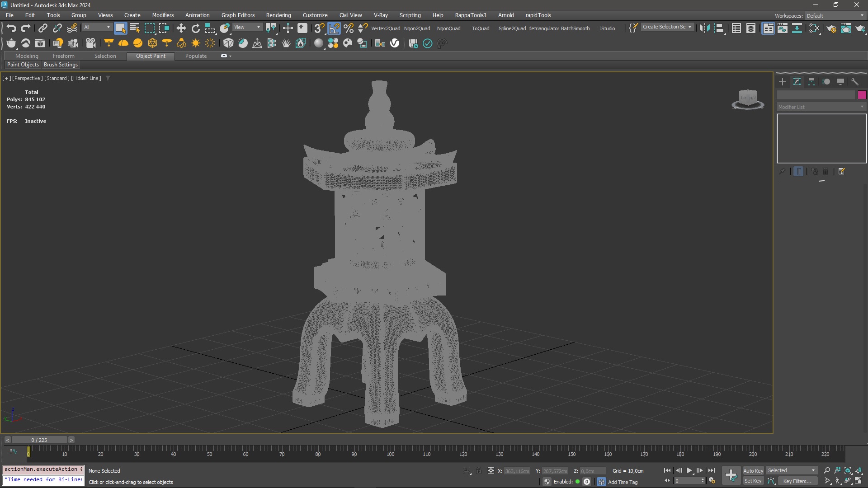Open the Layer Explorer icon
Image resolution: width=868 pixels, height=488 pixels.
pos(751,28)
